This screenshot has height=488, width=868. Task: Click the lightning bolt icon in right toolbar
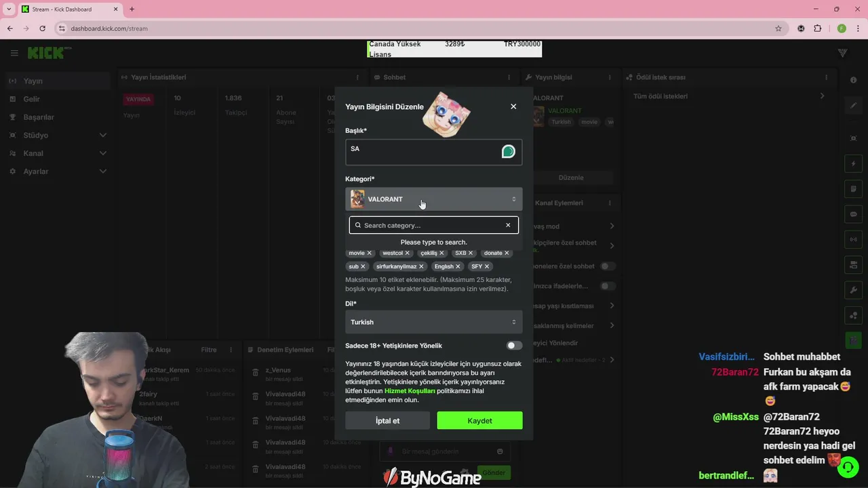tap(853, 164)
